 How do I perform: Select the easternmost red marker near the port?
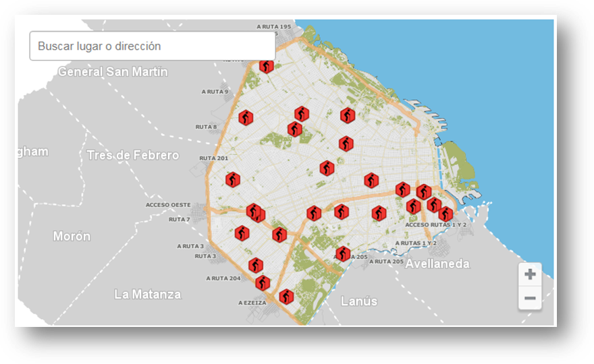point(446,214)
